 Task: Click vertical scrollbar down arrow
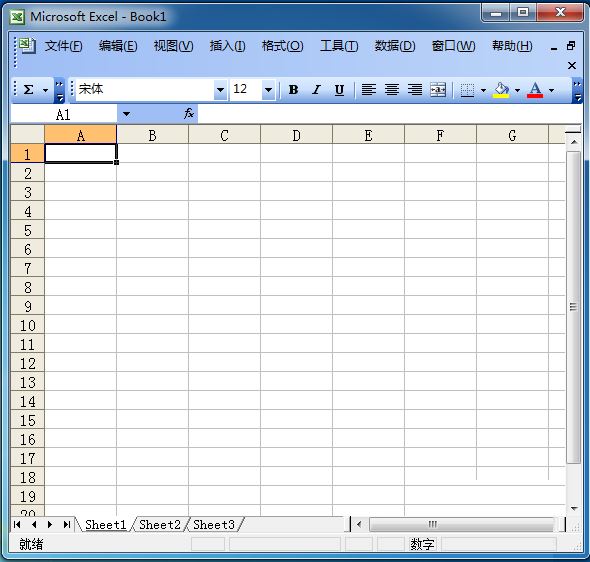click(x=574, y=509)
